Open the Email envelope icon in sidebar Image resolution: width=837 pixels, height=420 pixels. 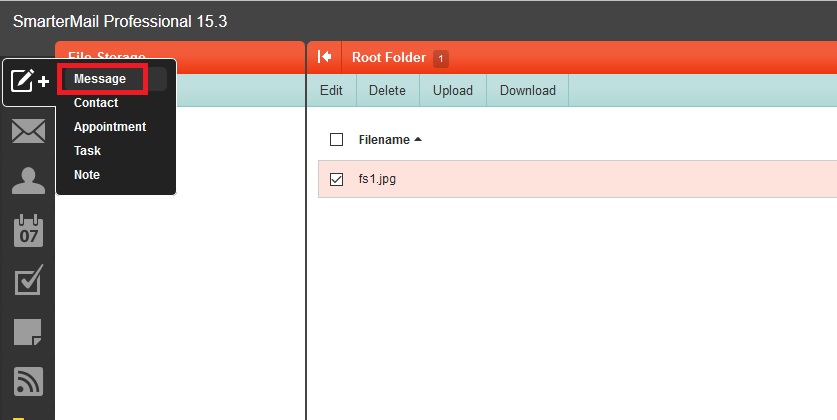click(28, 131)
